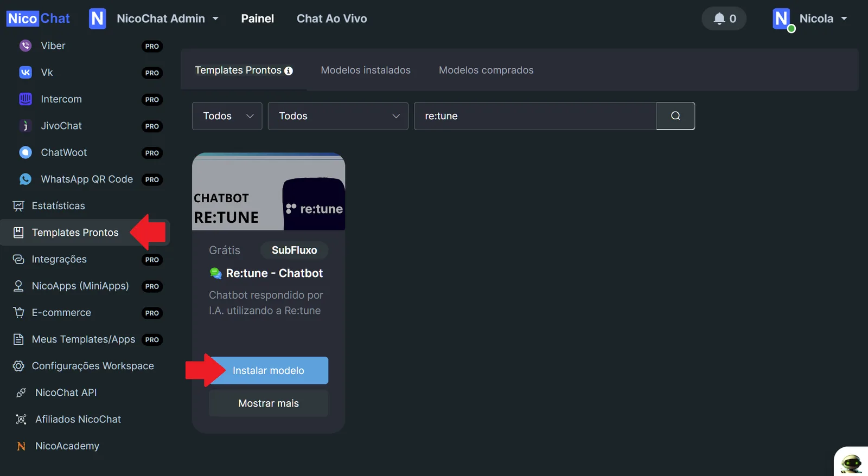Image resolution: width=868 pixels, height=476 pixels.
Task: Click the info icon beside Templates Prontos tab
Action: (289, 70)
